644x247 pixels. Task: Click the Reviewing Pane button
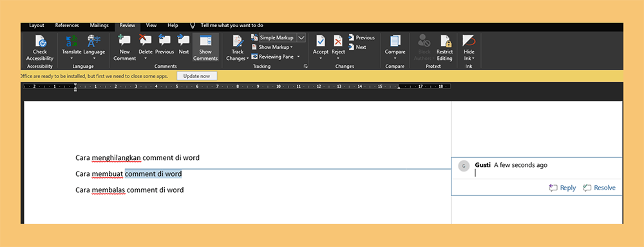click(272, 57)
